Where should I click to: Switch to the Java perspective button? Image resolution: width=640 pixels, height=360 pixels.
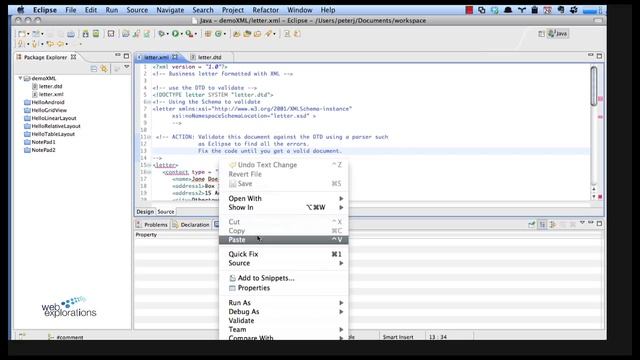(x=558, y=33)
